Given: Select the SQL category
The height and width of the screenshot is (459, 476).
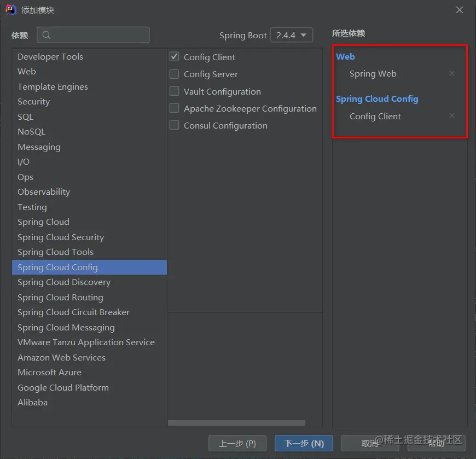Looking at the screenshot, I should [89, 117].
